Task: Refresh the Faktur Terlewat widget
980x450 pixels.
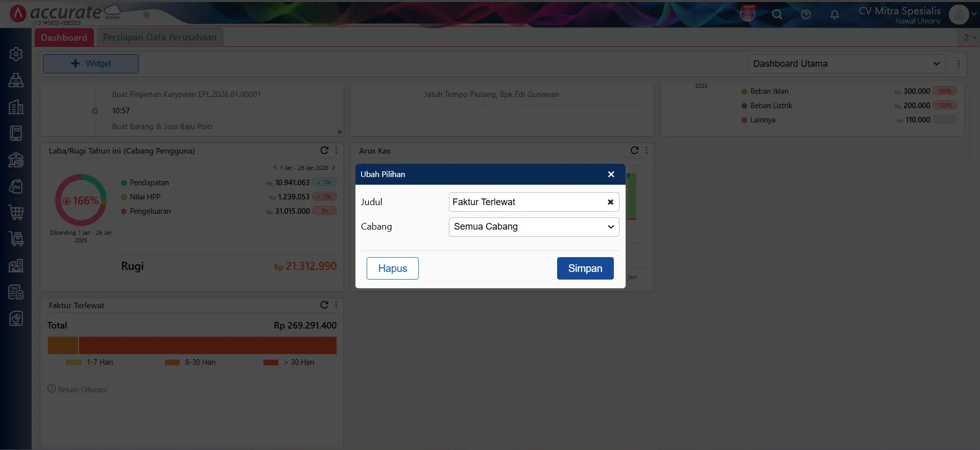Action: (x=324, y=305)
